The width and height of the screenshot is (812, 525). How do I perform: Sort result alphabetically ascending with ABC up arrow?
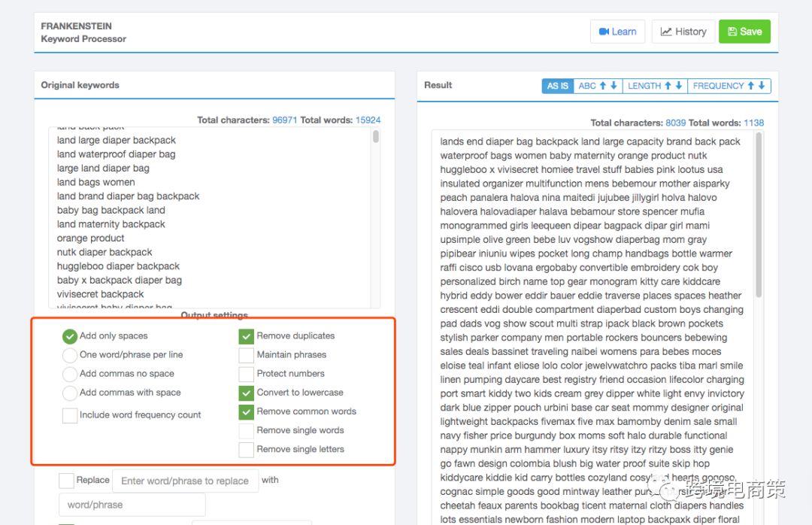603,86
